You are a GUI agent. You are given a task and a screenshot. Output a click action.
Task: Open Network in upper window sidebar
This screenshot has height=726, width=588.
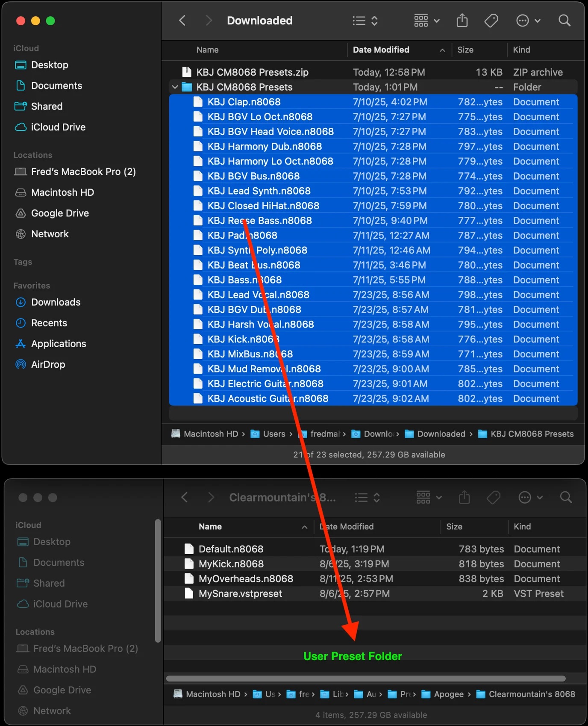[x=41, y=234]
